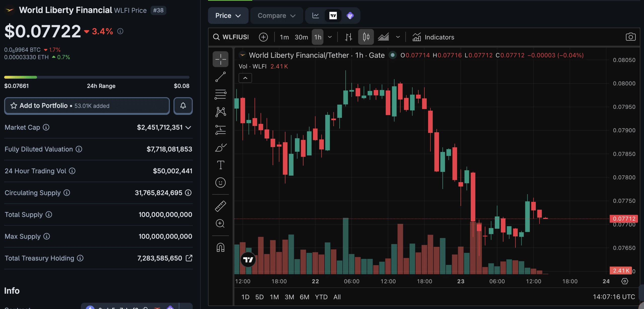Expand the Market Cap details chevron

pyautogui.click(x=188, y=128)
